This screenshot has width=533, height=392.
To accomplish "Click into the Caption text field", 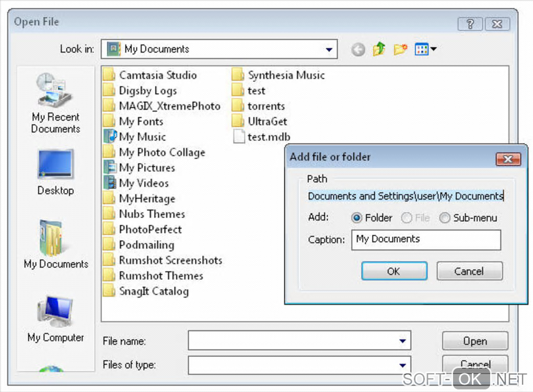I will point(425,240).
